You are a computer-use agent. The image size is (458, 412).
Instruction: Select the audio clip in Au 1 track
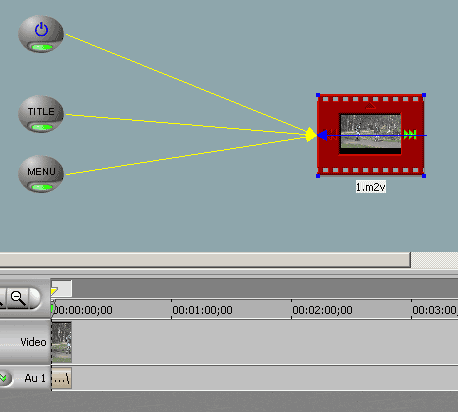coord(62,378)
